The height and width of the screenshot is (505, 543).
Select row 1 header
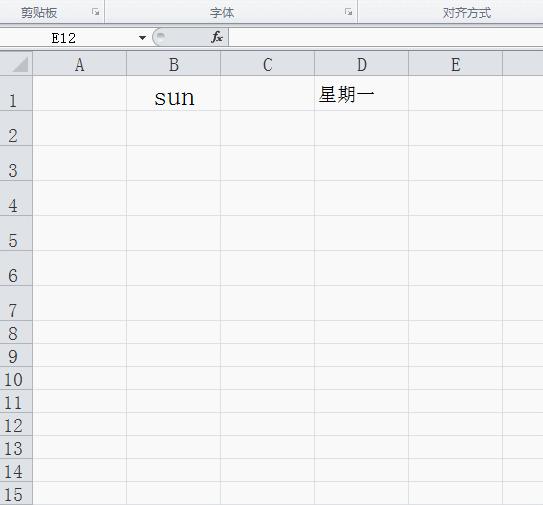pos(16,94)
